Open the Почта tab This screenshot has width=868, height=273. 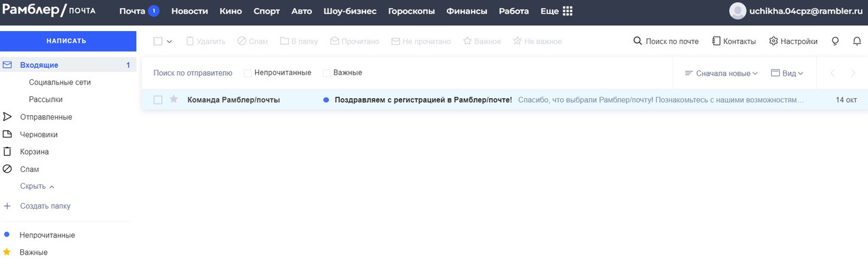[132, 12]
